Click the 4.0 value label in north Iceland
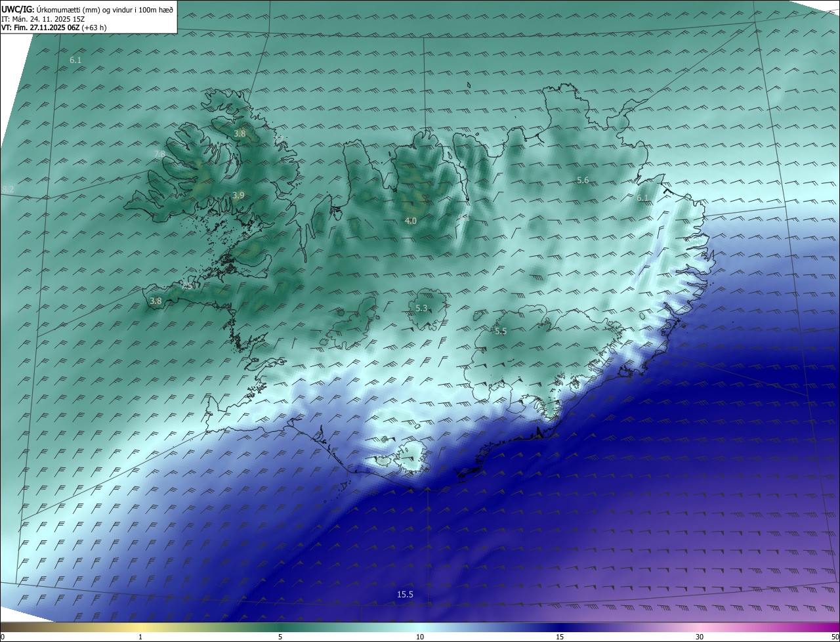840x642 pixels. (410, 221)
